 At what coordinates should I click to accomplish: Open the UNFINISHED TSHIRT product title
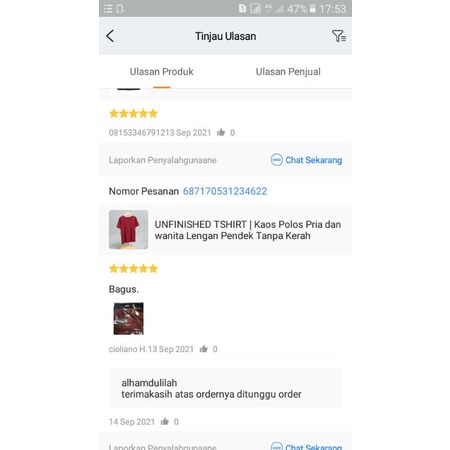(x=248, y=230)
